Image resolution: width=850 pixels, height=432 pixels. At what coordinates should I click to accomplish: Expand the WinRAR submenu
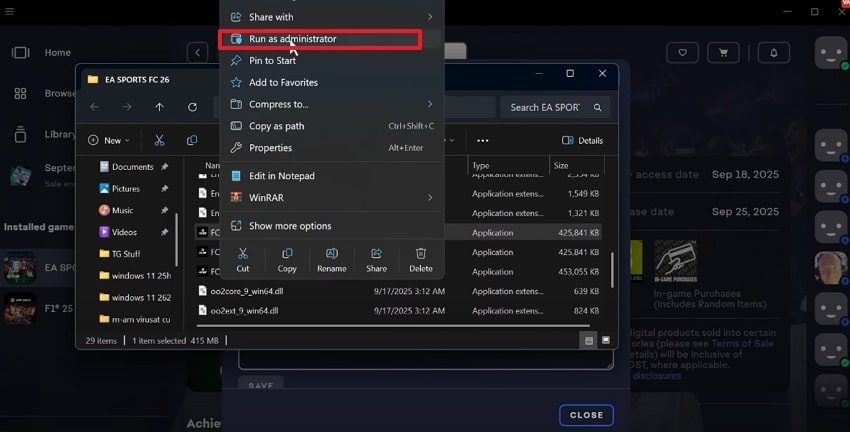pos(332,197)
